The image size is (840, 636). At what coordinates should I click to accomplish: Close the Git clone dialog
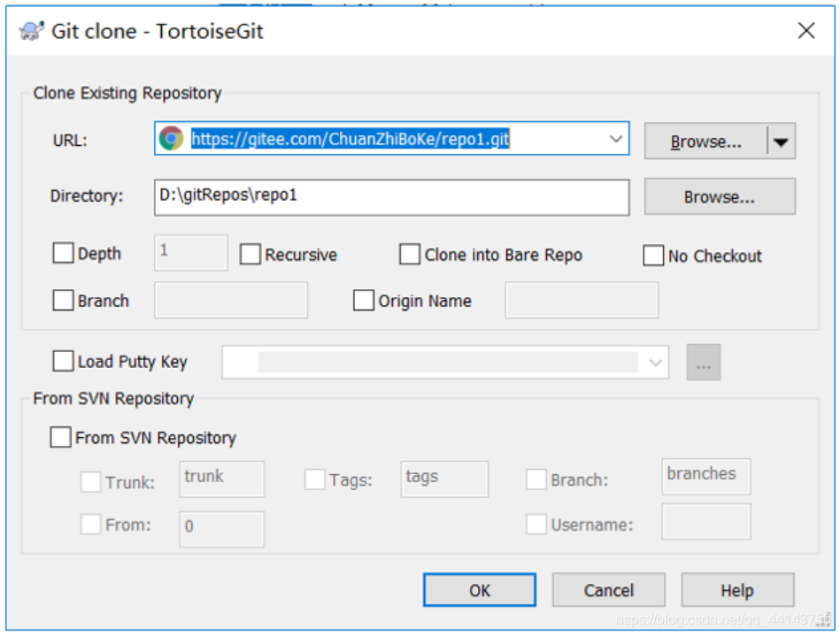(x=805, y=30)
